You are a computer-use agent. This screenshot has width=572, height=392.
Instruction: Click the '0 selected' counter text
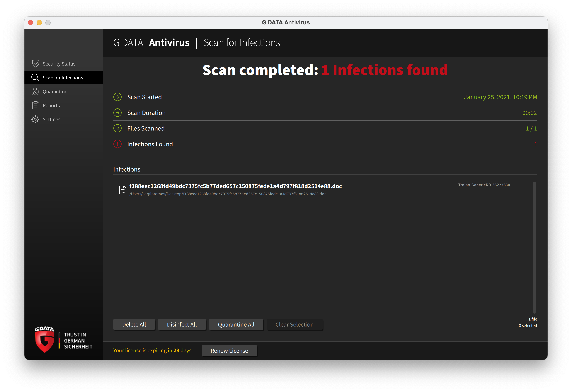[x=528, y=325]
